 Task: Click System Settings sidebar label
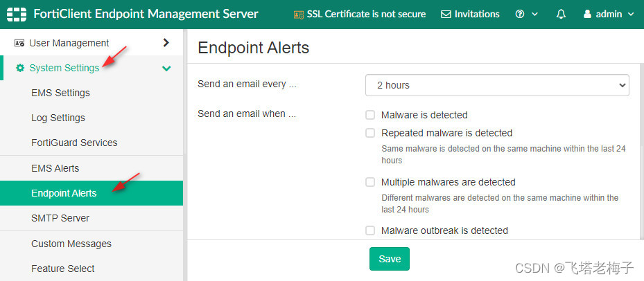pos(64,68)
